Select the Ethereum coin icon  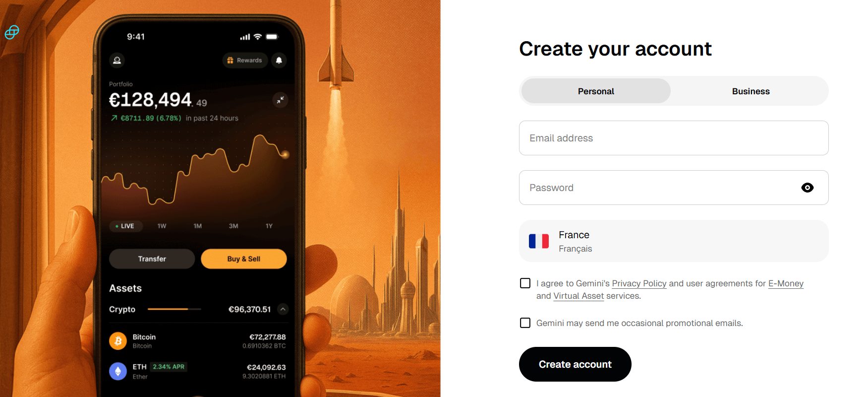(118, 371)
